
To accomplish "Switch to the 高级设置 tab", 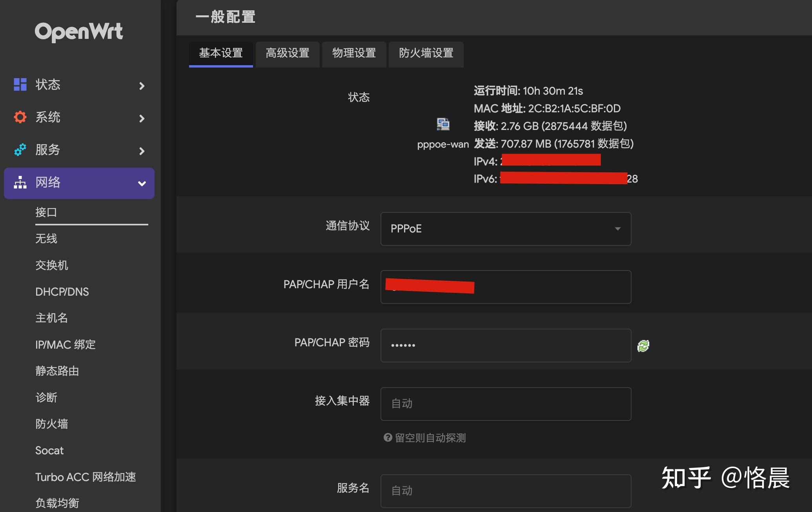I will [x=287, y=54].
